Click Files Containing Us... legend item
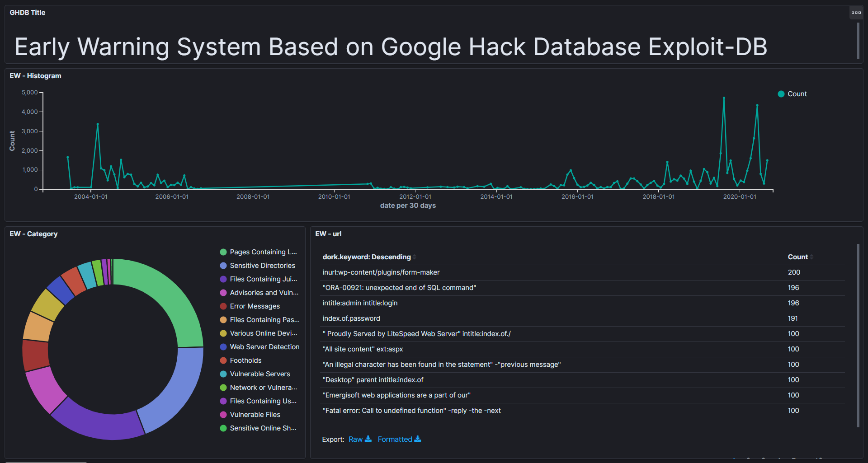Image resolution: width=868 pixels, height=463 pixels. point(258,401)
